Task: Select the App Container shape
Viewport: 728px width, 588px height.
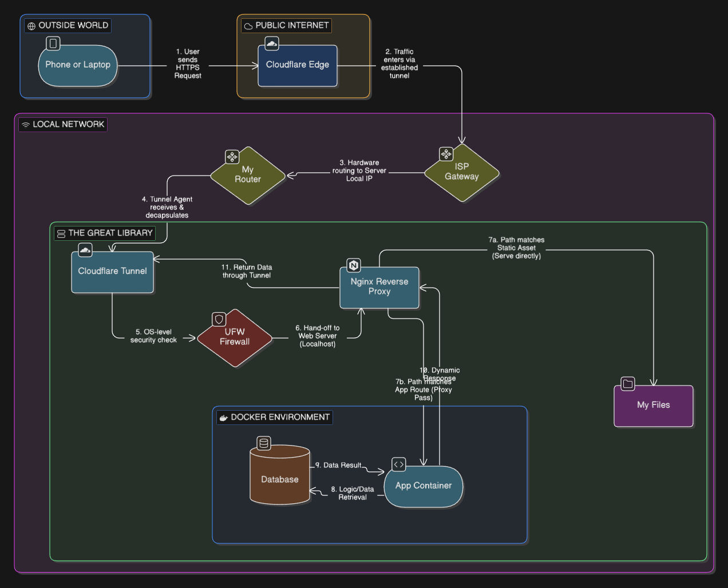Action: pyautogui.click(x=424, y=486)
